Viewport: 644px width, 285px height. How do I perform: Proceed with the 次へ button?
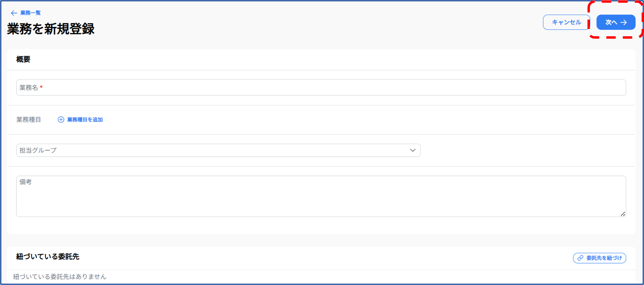pyautogui.click(x=616, y=22)
